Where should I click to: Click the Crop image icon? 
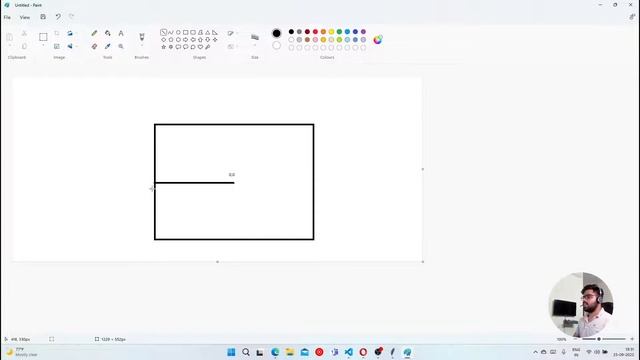57,33
